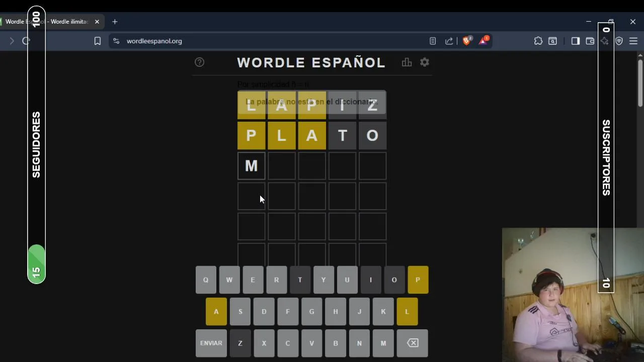Image resolution: width=644 pixels, height=362 pixels.
Task: Click the backspace delete key on keyboard
Action: coord(413,343)
